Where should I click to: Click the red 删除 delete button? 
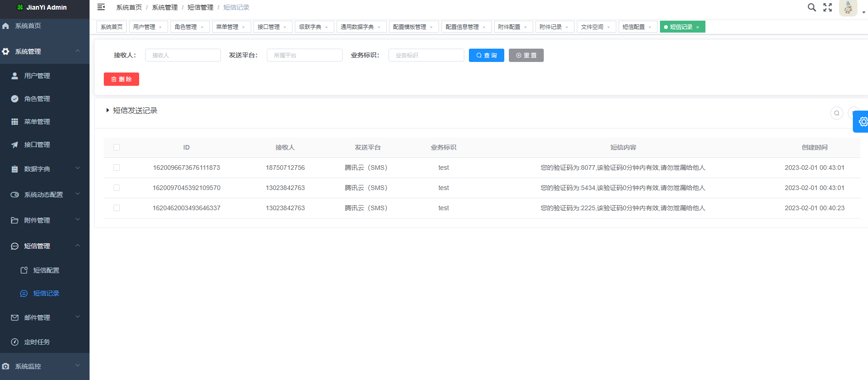point(121,79)
